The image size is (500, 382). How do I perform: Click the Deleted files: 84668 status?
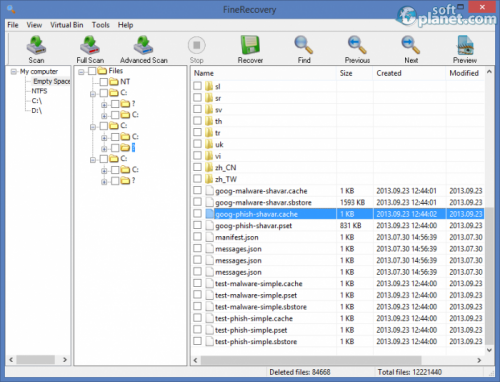click(300, 372)
